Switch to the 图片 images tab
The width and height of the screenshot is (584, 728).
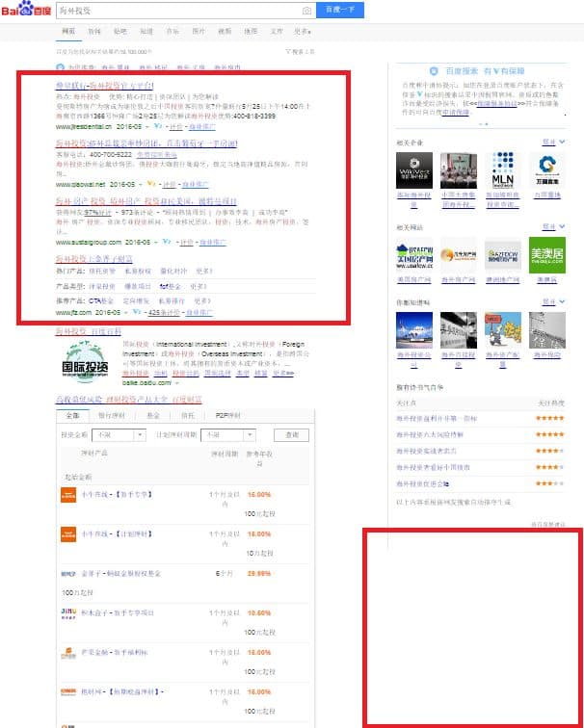coord(199,31)
